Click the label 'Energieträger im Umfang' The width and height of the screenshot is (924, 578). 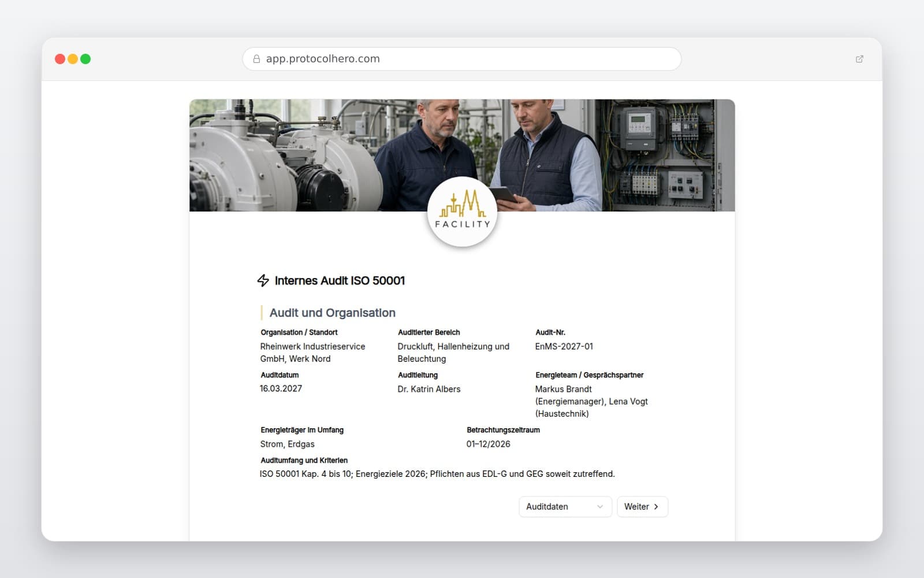302,430
